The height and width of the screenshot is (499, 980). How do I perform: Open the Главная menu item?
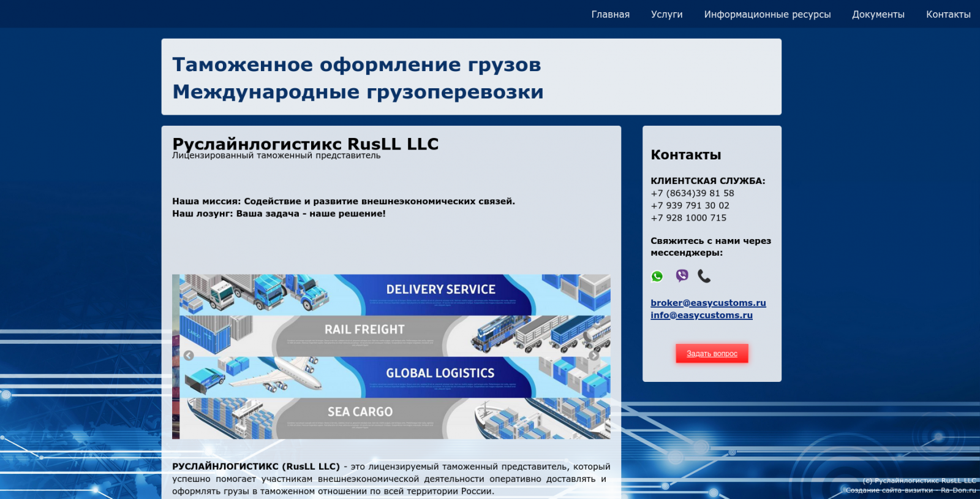tap(610, 14)
